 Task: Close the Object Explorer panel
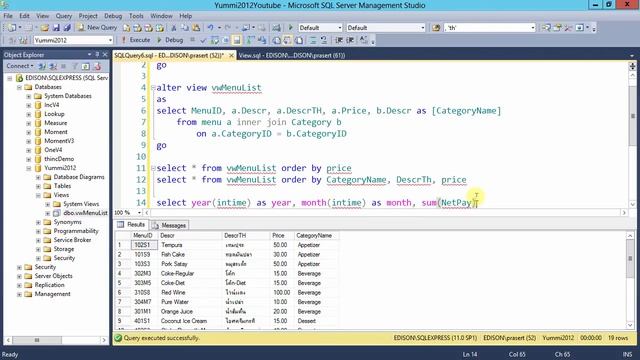105,54
